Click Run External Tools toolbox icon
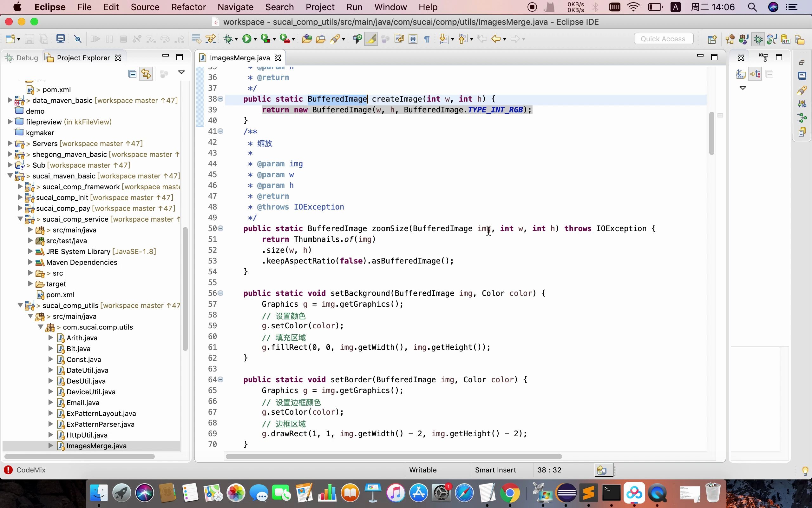 point(285,39)
